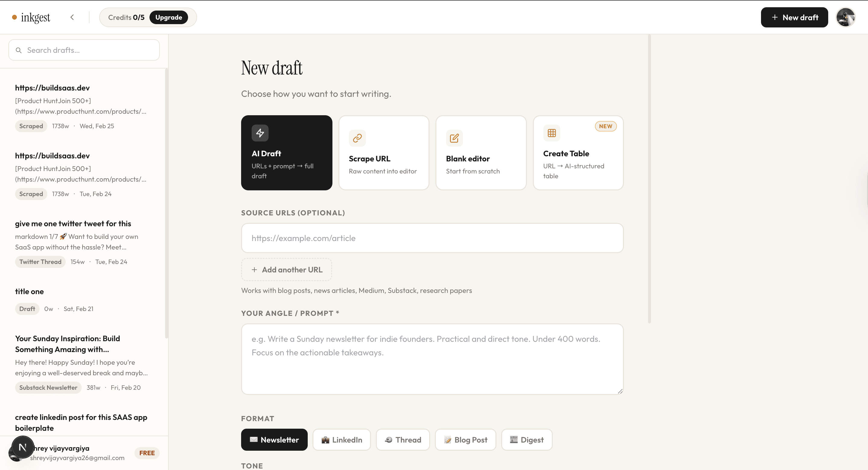868x470 pixels.
Task: Click the Upgrade button next to Credits
Action: (x=169, y=17)
